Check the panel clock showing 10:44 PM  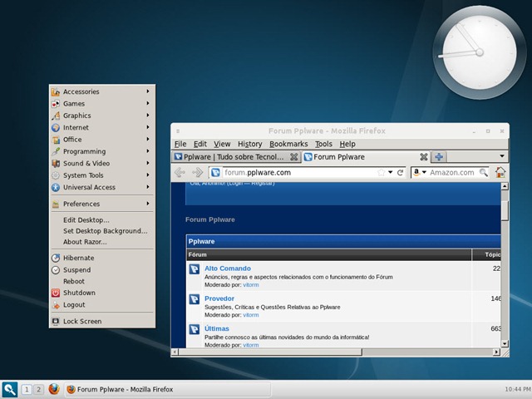[518, 389]
